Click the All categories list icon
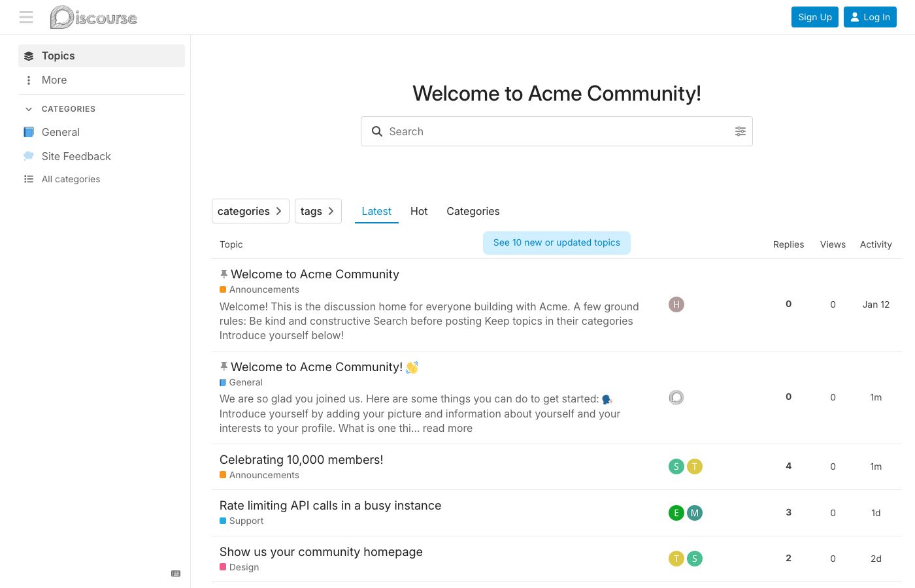 click(x=29, y=179)
